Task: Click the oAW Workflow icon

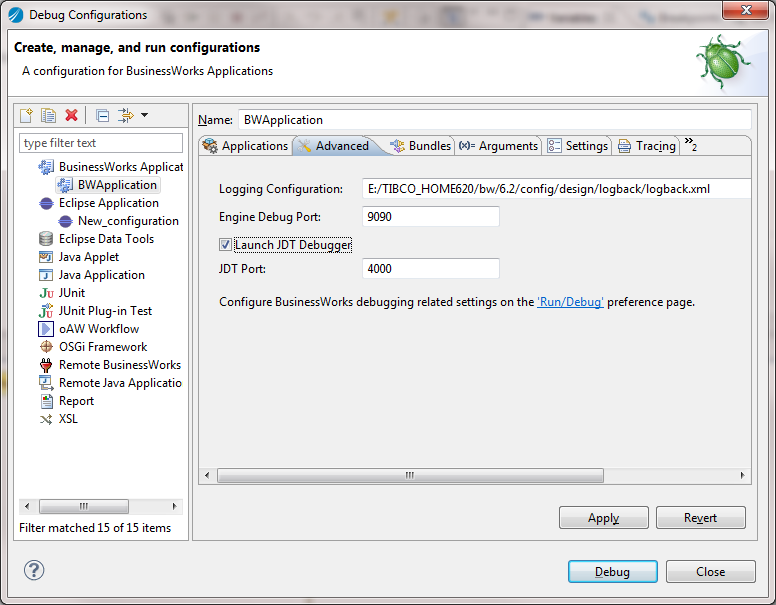Action: tap(46, 329)
